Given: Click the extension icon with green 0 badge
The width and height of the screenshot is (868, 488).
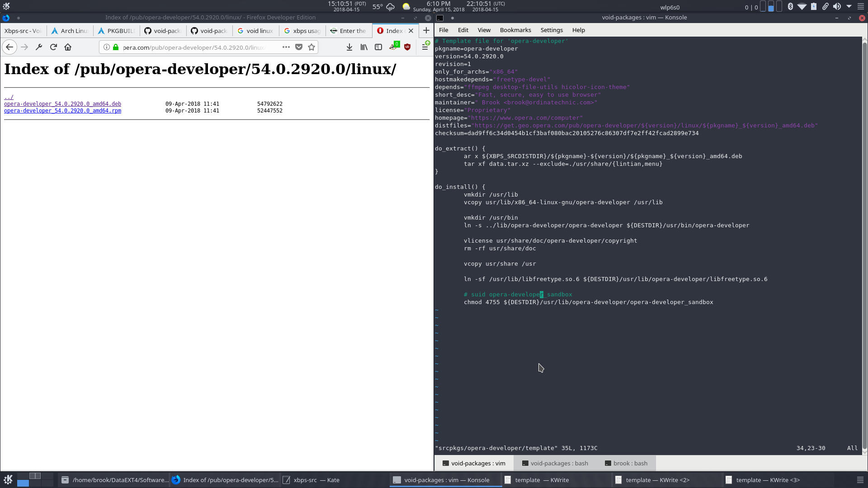Looking at the screenshot, I should tap(394, 46).
